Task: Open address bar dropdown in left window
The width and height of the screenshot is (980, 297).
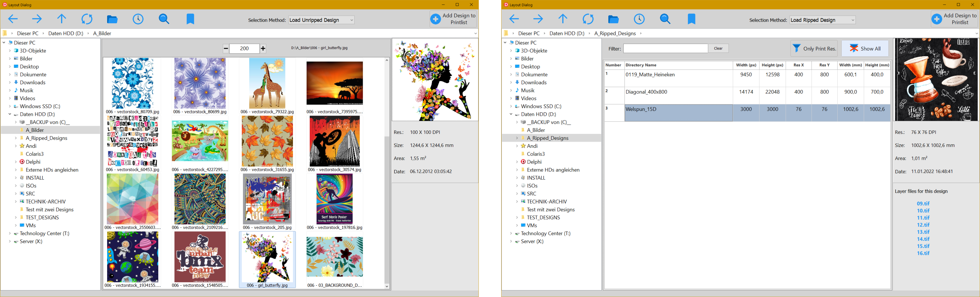Action: coord(475,33)
